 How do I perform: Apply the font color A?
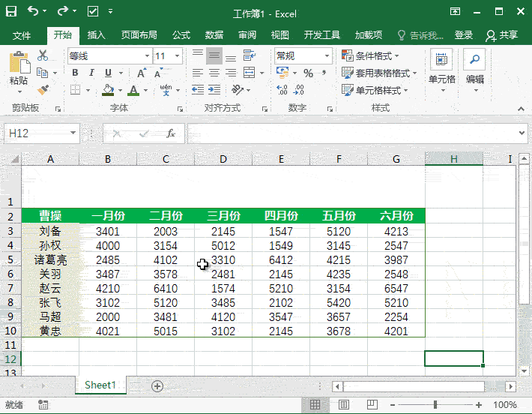coord(133,90)
